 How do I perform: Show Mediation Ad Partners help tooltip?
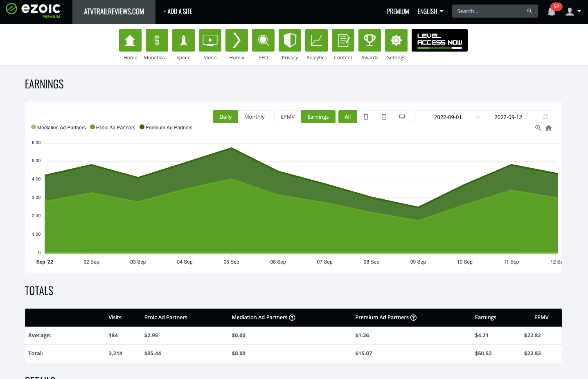(292, 318)
